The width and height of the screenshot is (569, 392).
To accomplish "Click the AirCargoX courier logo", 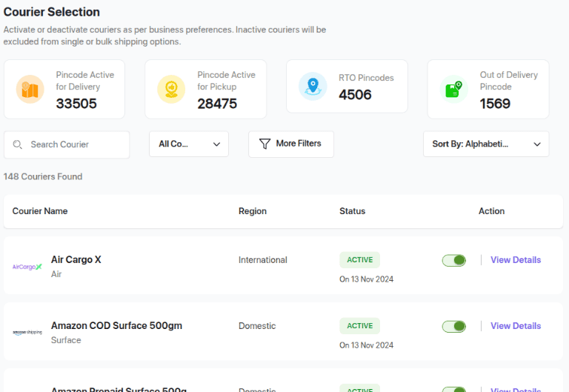I will click(x=27, y=267).
